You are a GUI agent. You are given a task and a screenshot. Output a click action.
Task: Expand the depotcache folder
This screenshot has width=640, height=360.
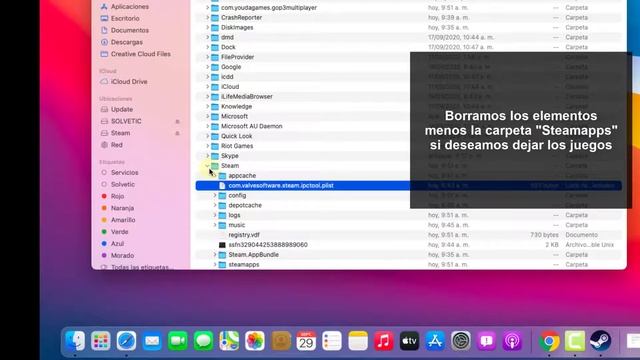[215, 205]
